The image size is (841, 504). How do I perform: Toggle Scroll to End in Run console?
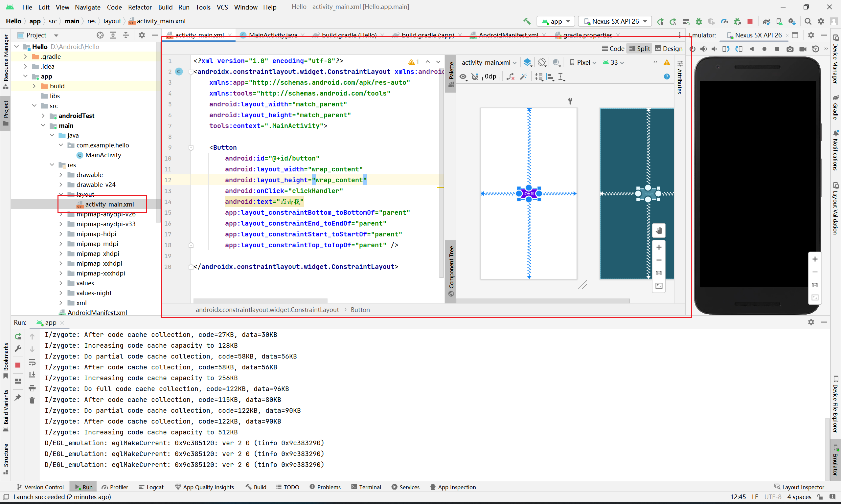pos(32,375)
